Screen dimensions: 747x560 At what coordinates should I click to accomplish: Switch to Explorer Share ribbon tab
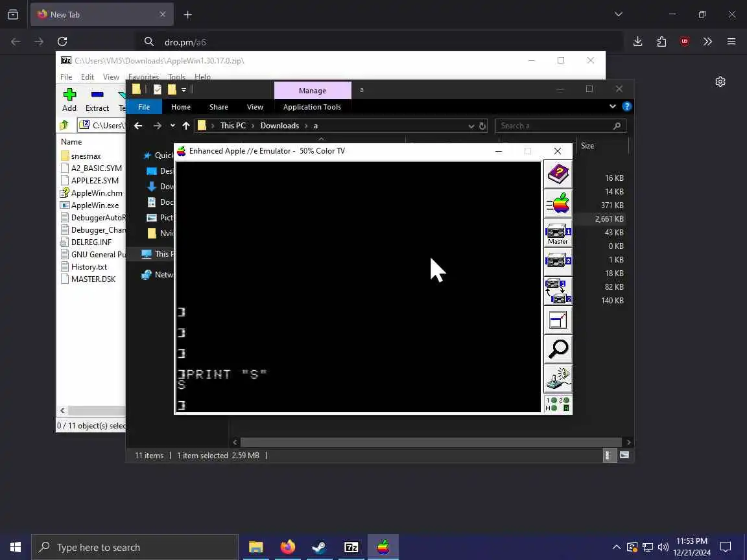(219, 107)
